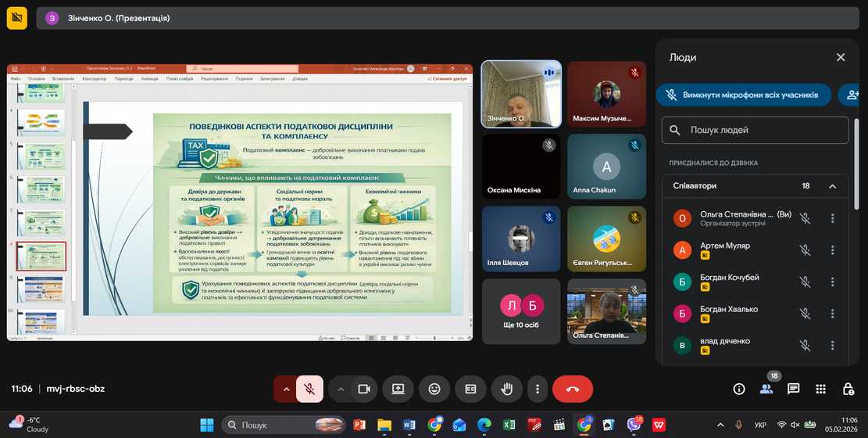Screen dimensions: 868x438
Task: Click the share screen icon
Action: click(x=398, y=389)
